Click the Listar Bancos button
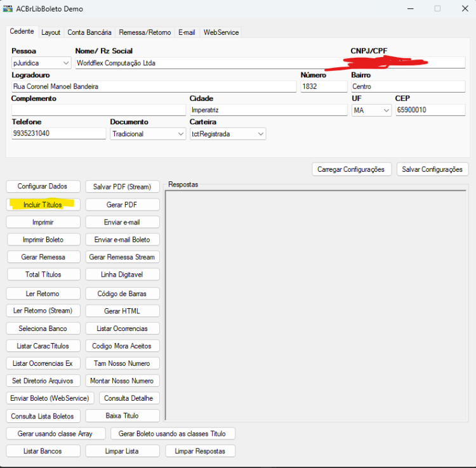The width and height of the screenshot is (476, 468). pos(43,451)
